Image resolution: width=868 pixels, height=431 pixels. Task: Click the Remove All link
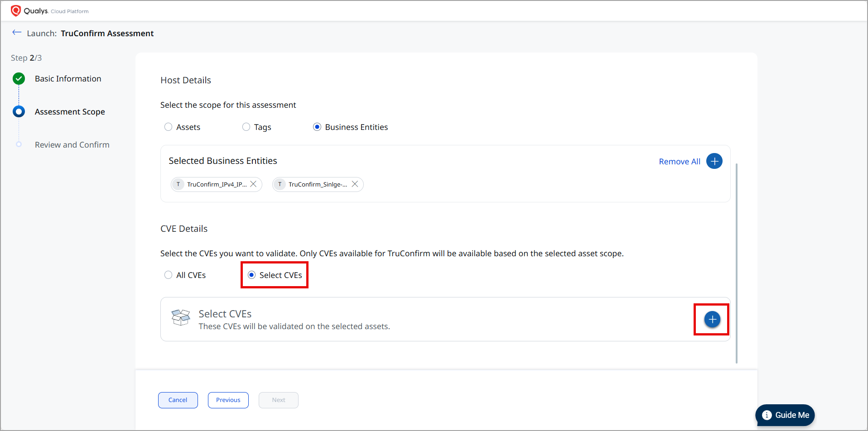pyautogui.click(x=679, y=162)
